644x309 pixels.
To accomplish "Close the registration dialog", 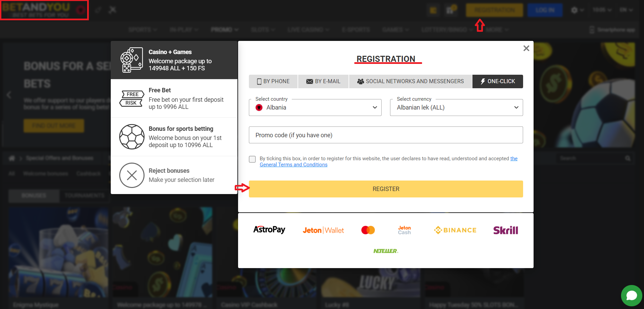I will [526, 48].
